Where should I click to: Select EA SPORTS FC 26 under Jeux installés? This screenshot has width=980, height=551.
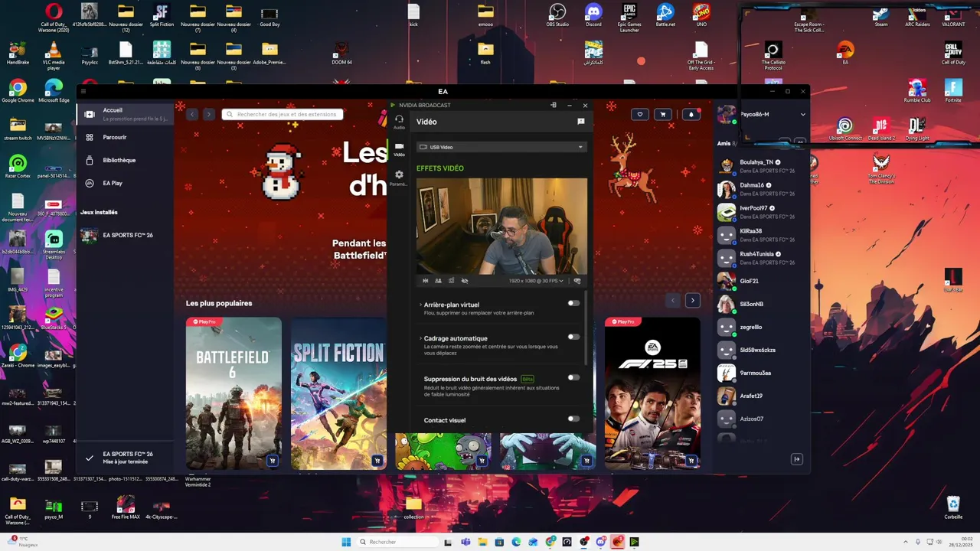(x=125, y=235)
